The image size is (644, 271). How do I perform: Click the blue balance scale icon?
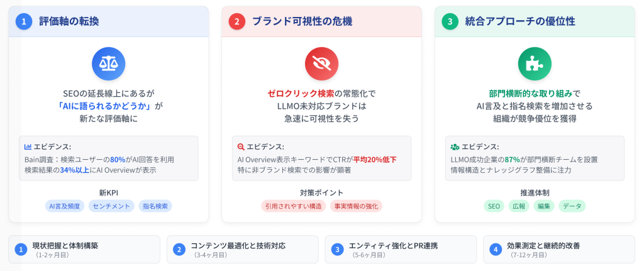coord(108,64)
